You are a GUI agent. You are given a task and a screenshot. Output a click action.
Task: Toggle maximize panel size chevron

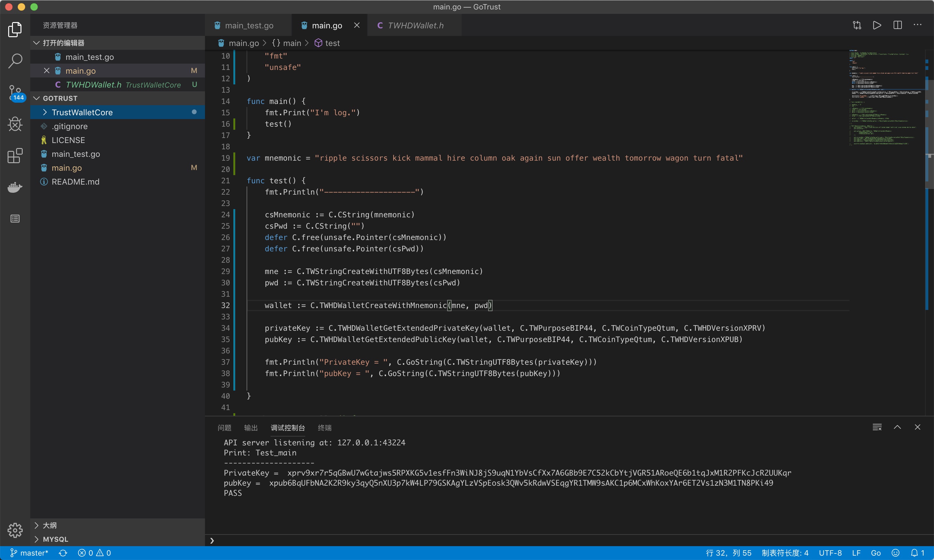(897, 427)
